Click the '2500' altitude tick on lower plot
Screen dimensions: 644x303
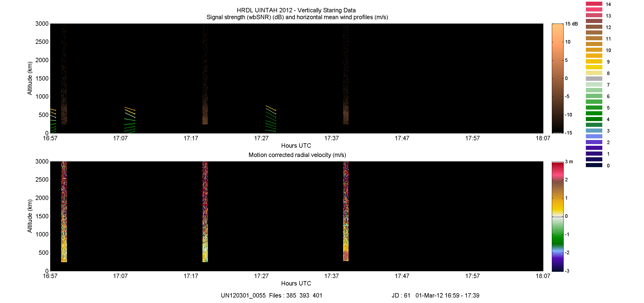42,180
